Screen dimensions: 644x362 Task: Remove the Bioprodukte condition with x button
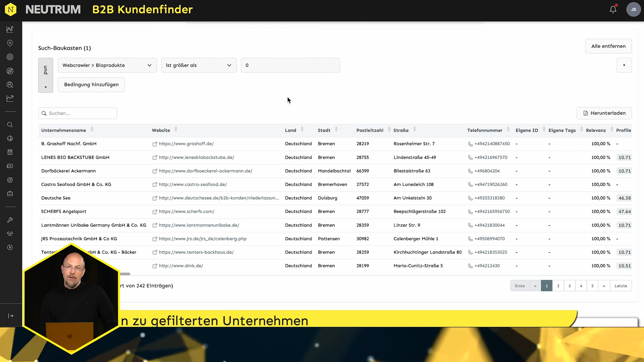coord(624,65)
